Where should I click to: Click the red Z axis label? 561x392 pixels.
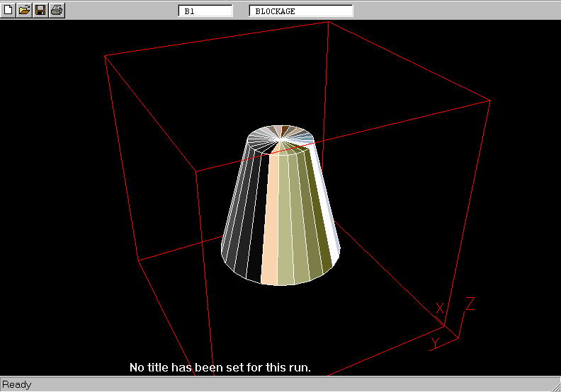pos(469,304)
